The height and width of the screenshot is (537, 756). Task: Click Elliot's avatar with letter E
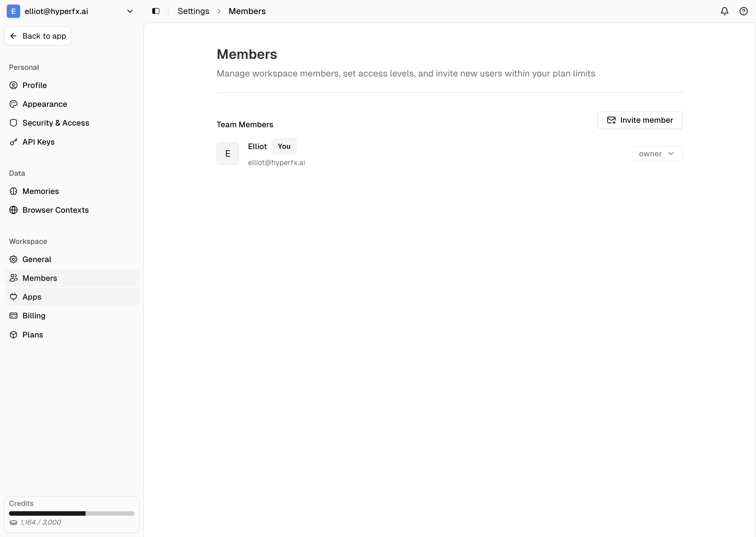pyautogui.click(x=228, y=153)
